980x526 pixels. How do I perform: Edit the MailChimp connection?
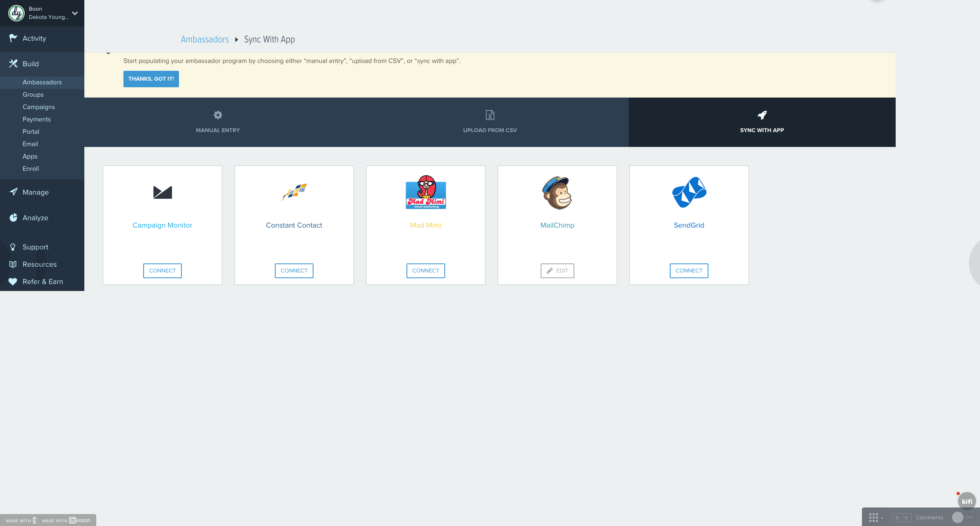[557, 271]
